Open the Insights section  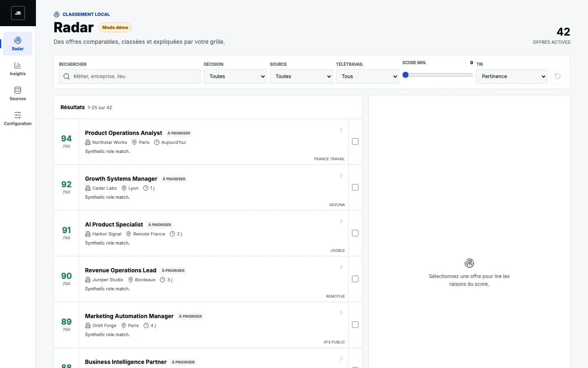[x=18, y=69]
